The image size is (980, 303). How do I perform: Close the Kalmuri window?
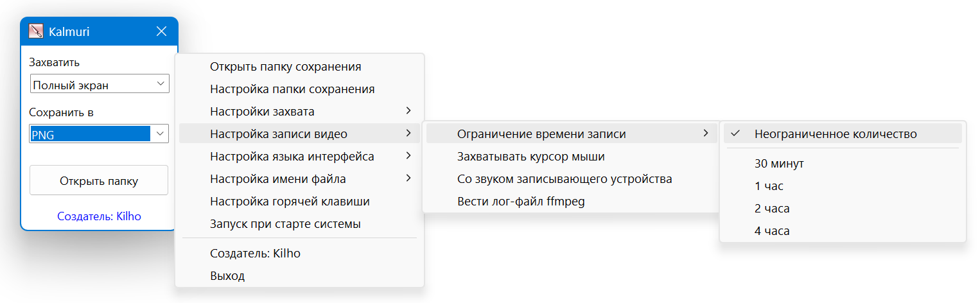pos(161,31)
